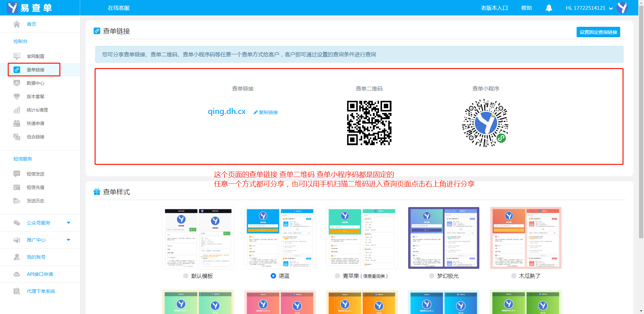644x314 pixels.
Task: Select the 青苹果 radio button
Action: point(337,276)
